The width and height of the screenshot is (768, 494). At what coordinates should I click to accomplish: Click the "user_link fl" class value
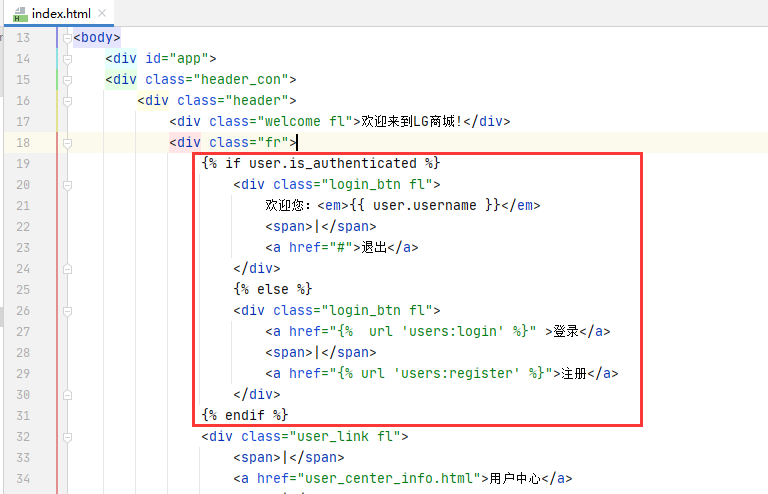pyautogui.click(x=345, y=436)
